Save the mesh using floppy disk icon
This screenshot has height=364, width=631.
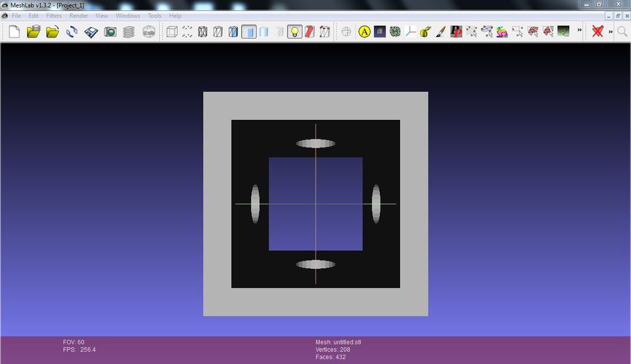pos(91,32)
